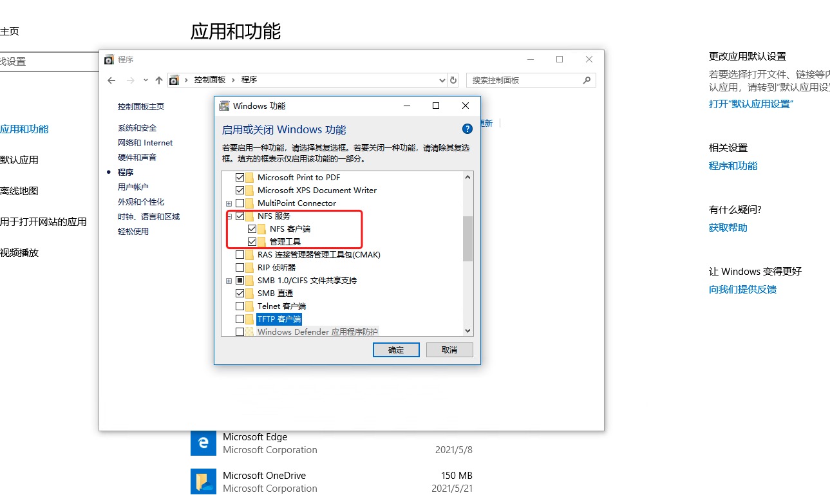The width and height of the screenshot is (830, 504).
Task: Click the blue help question mark icon
Action: (467, 129)
